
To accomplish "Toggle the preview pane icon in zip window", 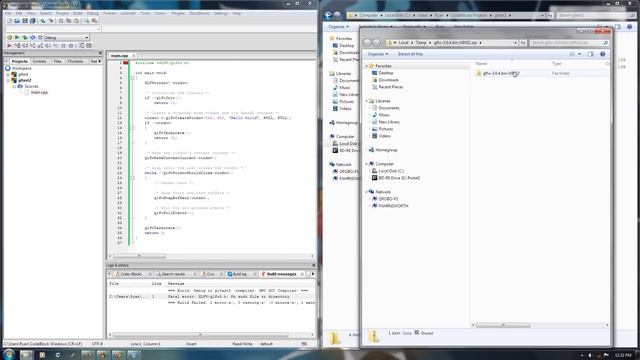I will click(591, 54).
